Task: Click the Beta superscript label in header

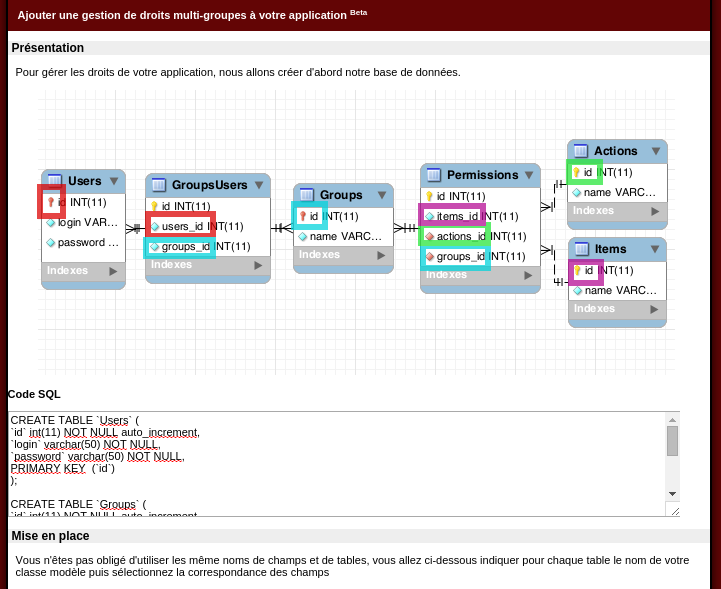Action: 359,12
